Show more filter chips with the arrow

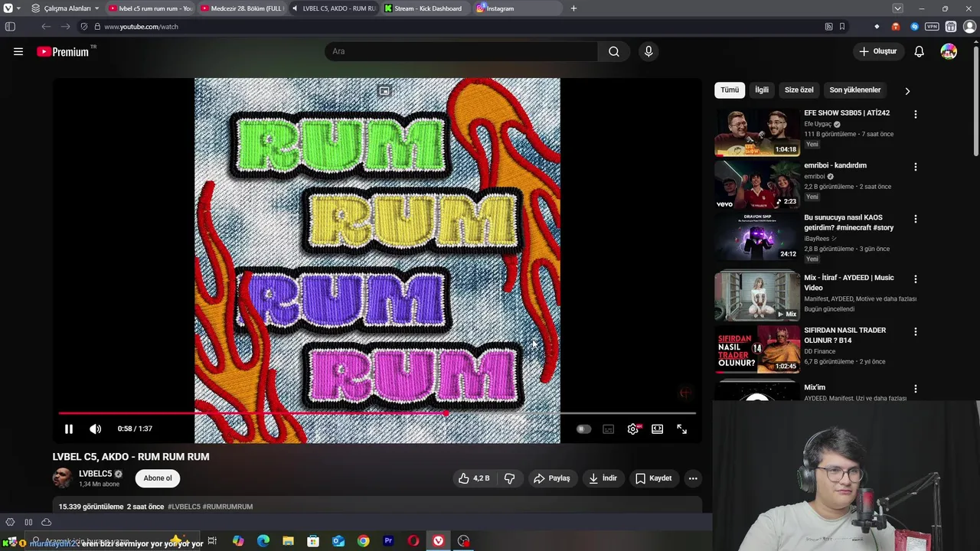click(907, 90)
